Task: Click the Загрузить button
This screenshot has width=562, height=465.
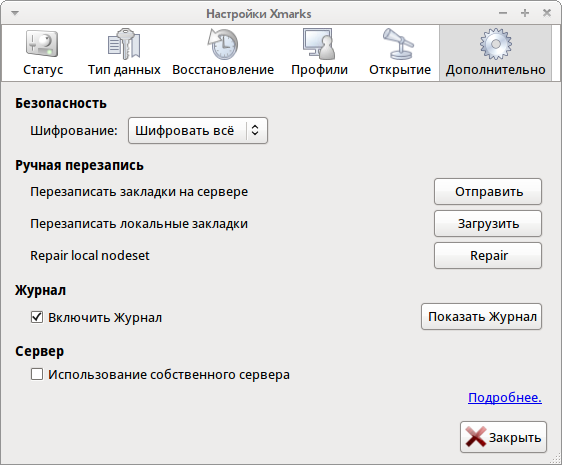Action: coord(488,223)
